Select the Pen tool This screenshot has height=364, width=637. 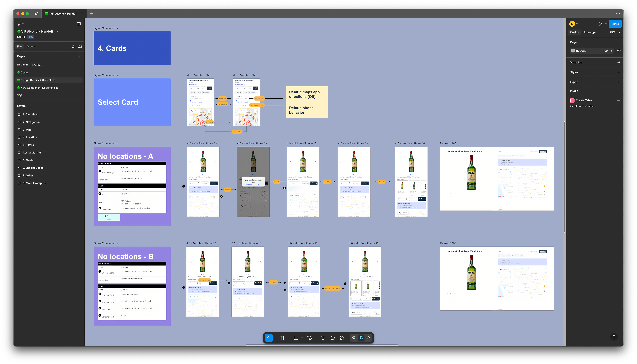point(309,338)
